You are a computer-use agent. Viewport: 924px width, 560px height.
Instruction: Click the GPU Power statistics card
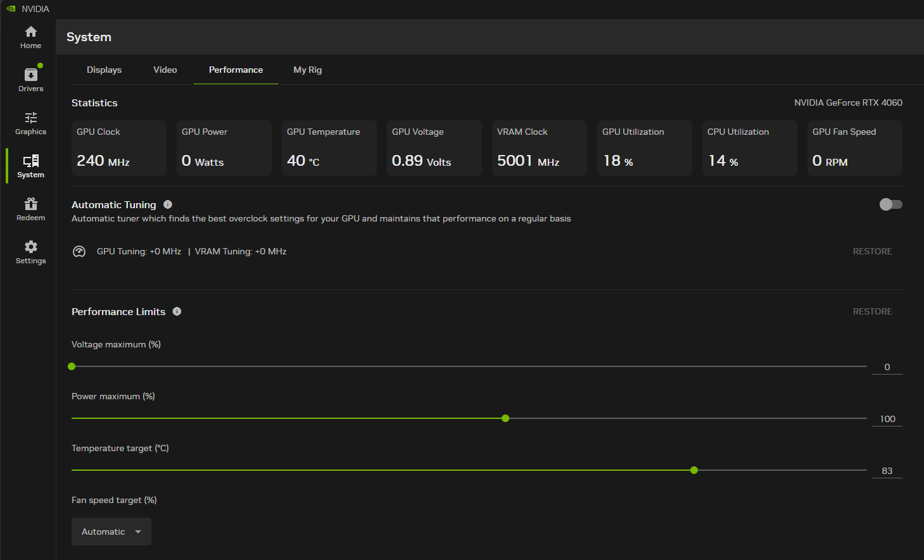coord(224,148)
